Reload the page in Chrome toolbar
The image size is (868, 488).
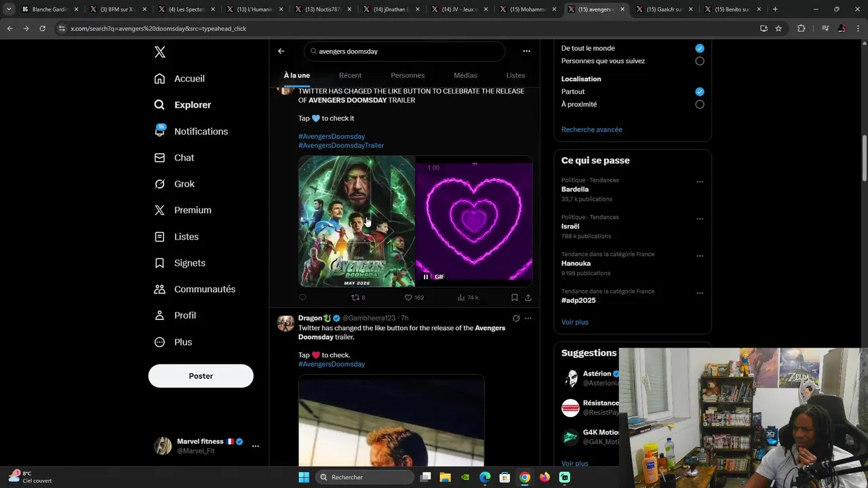click(x=42, y=28)
